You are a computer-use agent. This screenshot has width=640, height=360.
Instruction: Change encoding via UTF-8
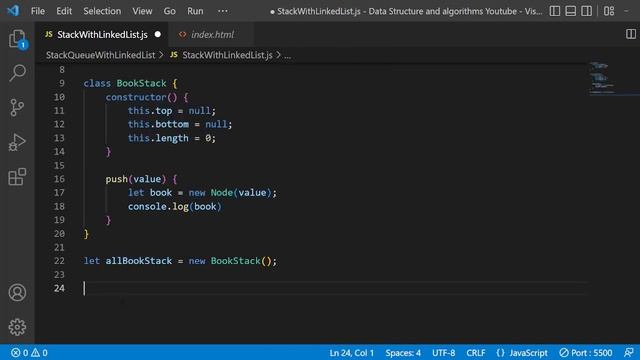click(x=444, y=353)
